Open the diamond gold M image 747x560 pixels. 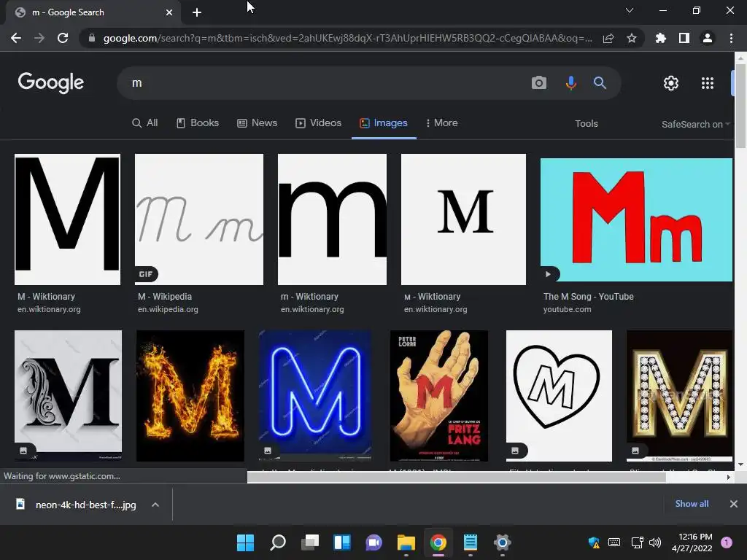pos(679,395)
